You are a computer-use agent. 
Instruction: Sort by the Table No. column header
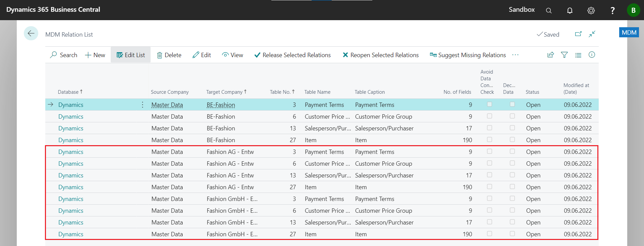tap(282, 92)
